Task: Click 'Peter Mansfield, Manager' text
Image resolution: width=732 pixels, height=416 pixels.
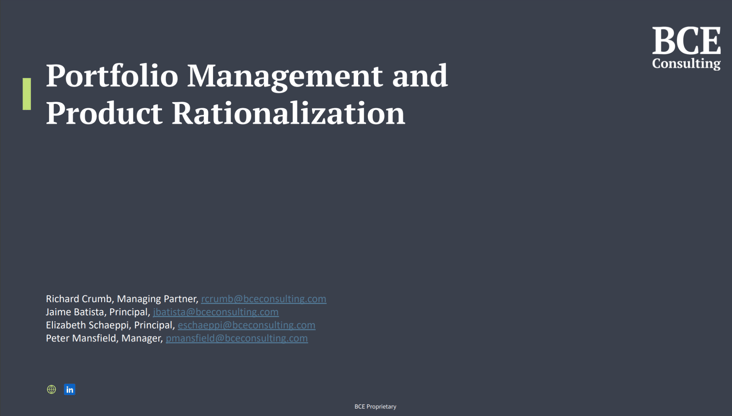Action: (104, 338)
